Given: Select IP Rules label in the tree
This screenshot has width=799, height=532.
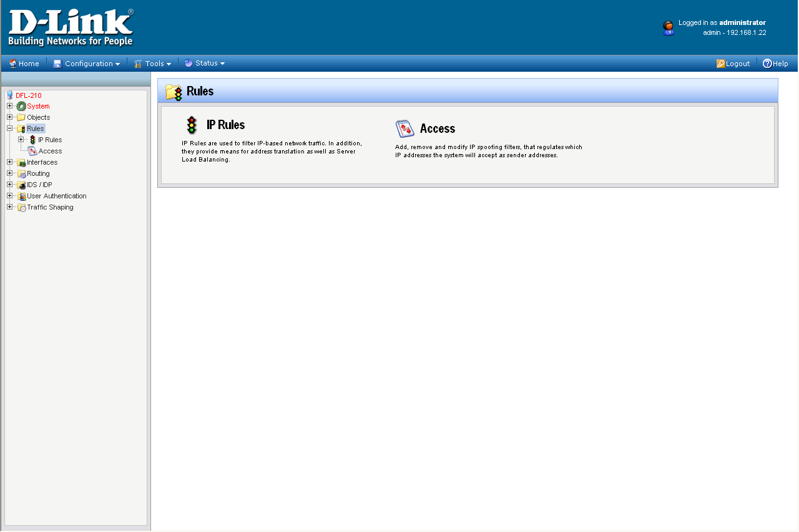Looking at the screenshot, I should [50, 140].
